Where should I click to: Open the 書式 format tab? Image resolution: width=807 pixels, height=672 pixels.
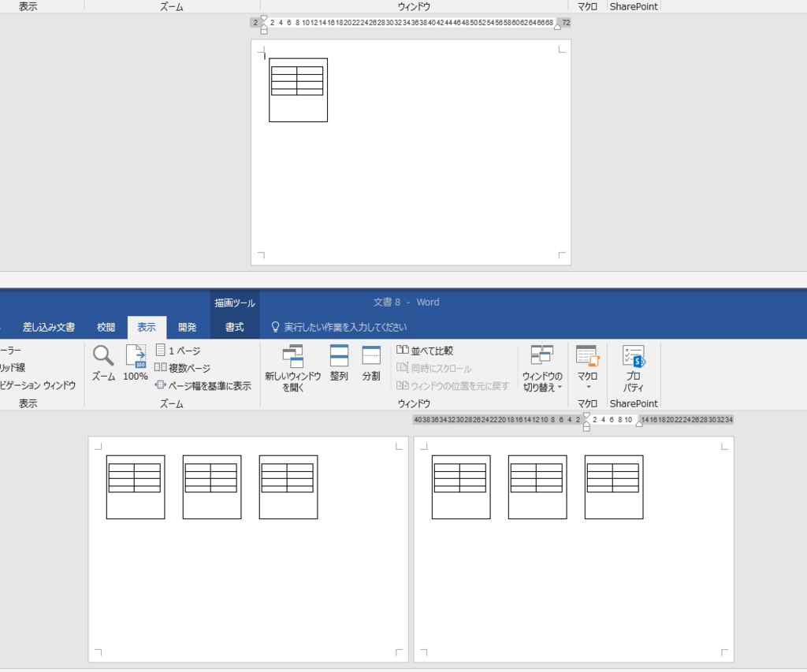click(x=235, y=327)
